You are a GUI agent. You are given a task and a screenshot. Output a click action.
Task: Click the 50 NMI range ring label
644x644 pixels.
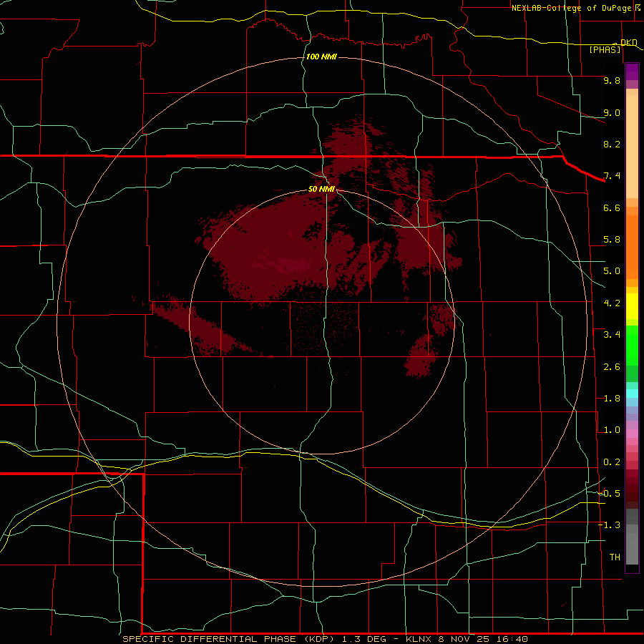pos(321,190)
